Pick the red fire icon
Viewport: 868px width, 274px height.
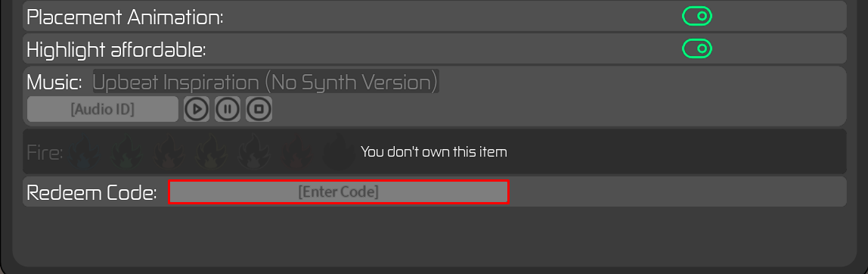pyautogui.click(x=296, y=152)
